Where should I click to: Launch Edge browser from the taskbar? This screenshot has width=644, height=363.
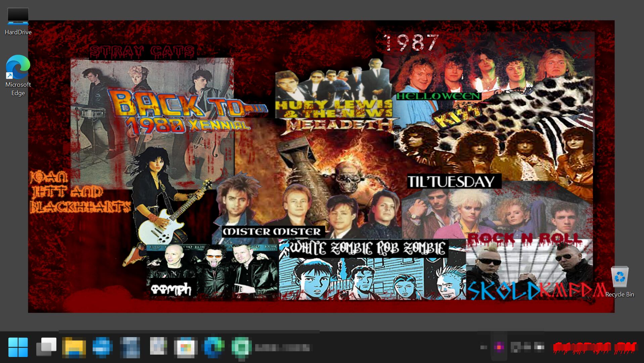click(214, 347)
